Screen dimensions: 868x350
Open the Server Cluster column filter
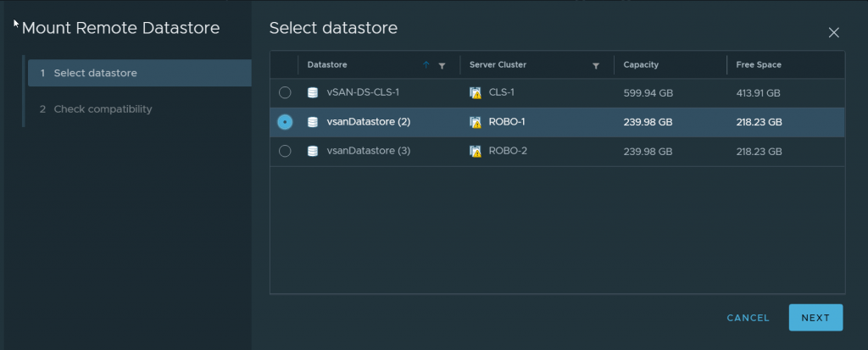(x=596, y=65)
